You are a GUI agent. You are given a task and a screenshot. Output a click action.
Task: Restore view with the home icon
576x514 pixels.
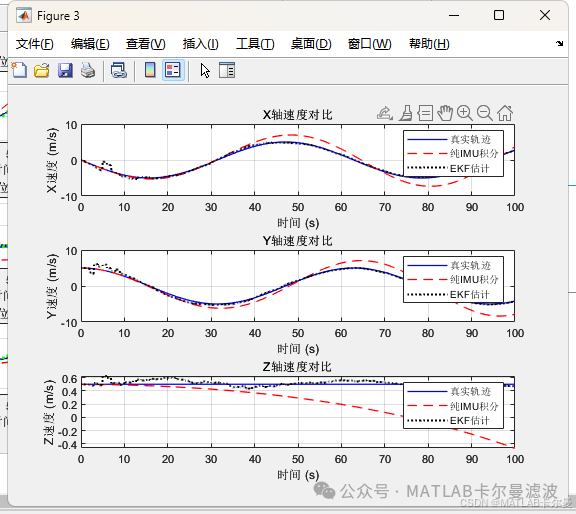click(x=505, y=113)
